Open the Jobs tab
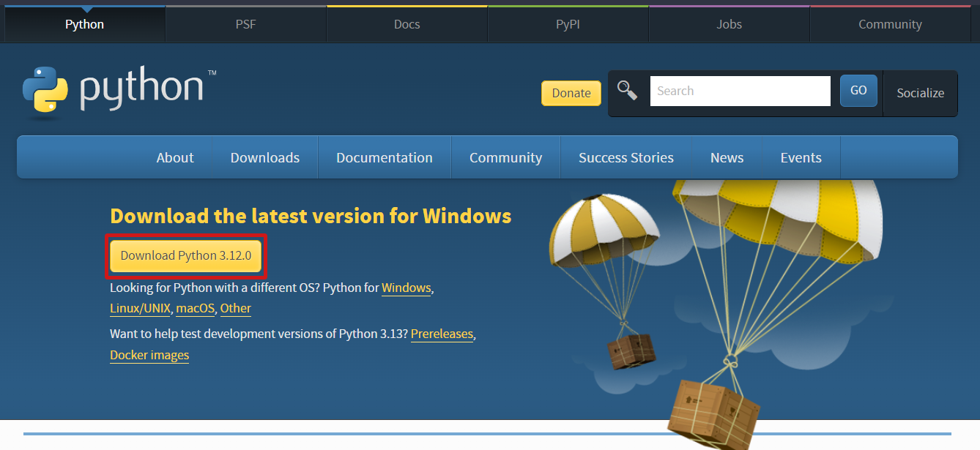Screen dimensions: 980x450 click(x=729, y=24)
